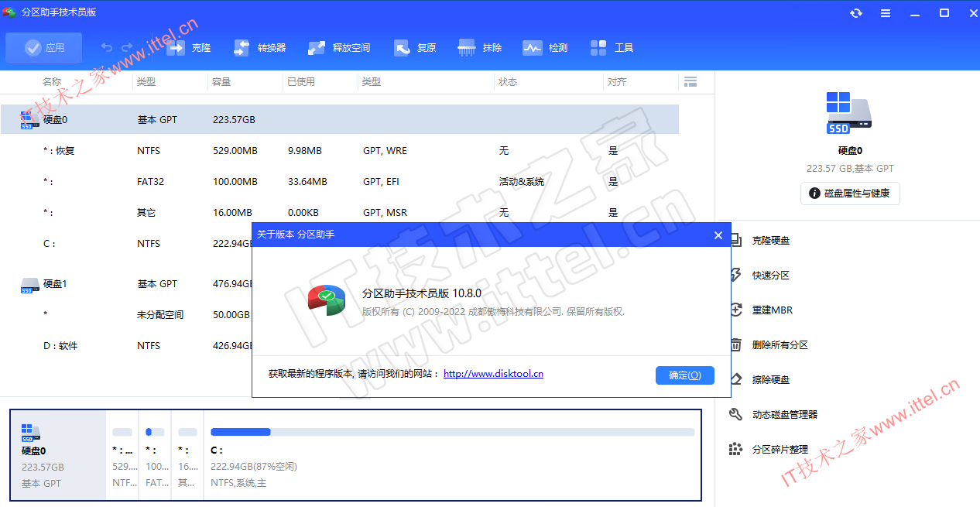
Task: Open 磁盘属性与健康 button
Action: (850, 194)
